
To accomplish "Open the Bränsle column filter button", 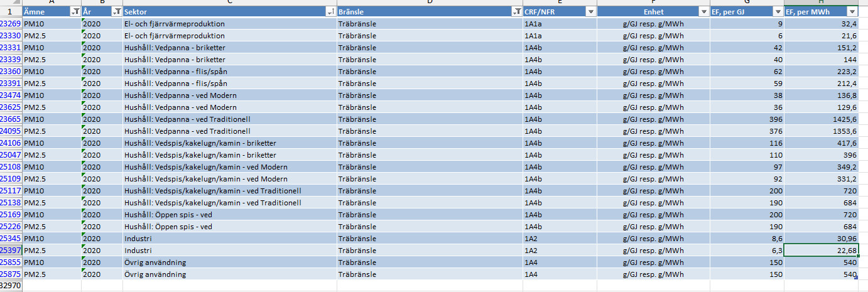I will (516, 12).
